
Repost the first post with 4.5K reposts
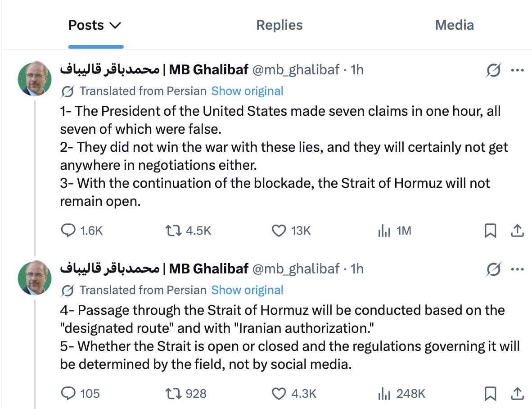tap(172, 231)
